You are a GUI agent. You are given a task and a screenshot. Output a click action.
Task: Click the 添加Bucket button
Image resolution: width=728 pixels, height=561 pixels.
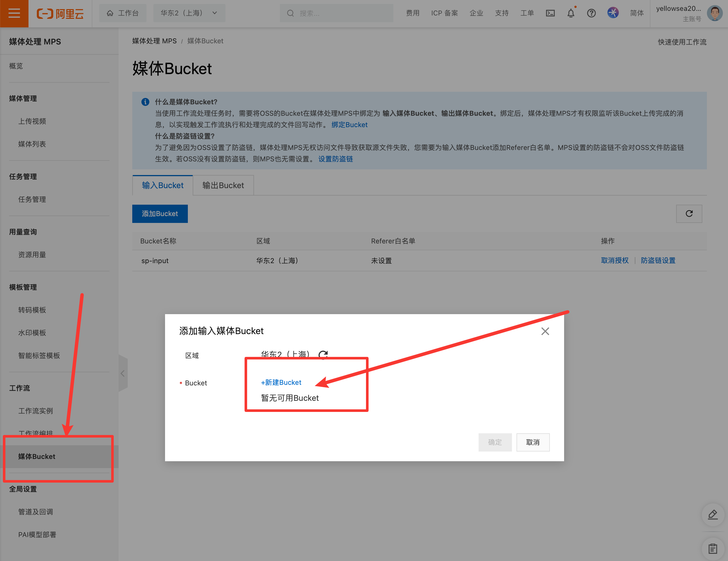point(160,214)
